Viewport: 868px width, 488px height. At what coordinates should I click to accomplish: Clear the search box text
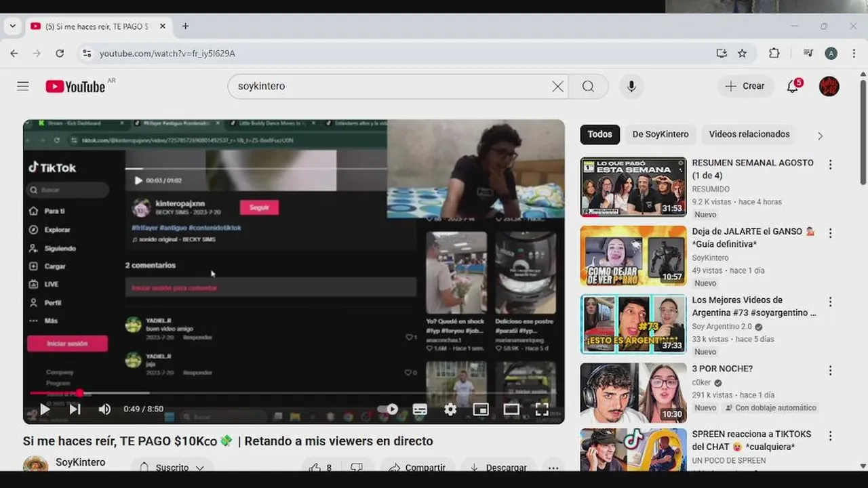(557, 86)
